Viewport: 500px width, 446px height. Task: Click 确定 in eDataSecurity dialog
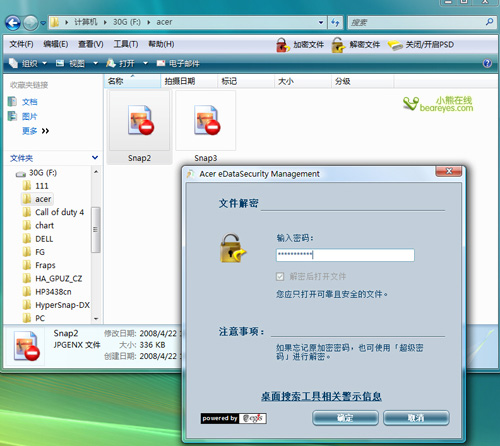[345, 418]
